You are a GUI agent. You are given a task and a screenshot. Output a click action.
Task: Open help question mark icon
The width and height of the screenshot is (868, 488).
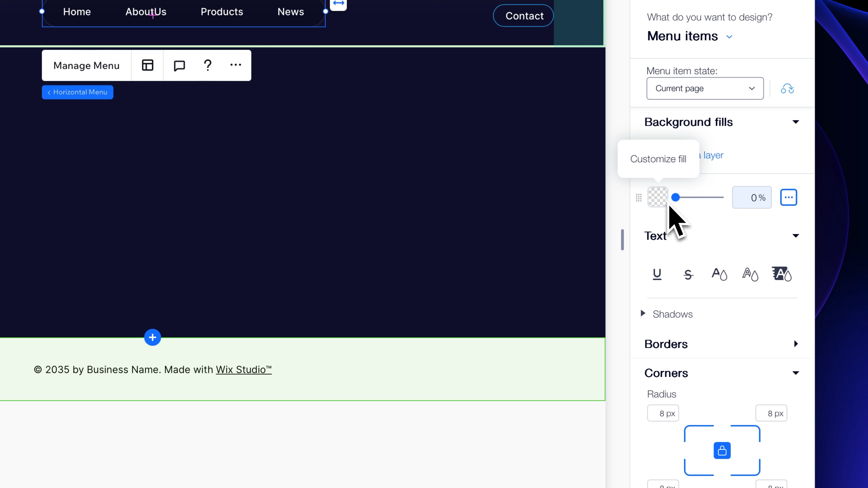coord(208,65)
